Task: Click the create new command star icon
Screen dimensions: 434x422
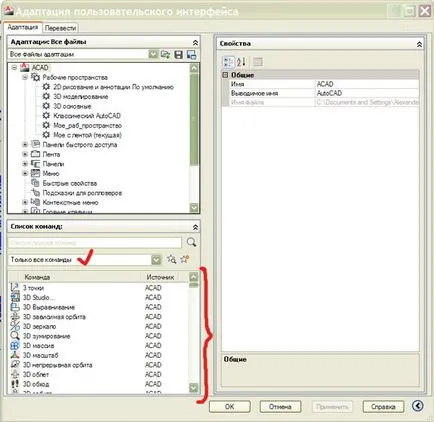Action: pyautogui.click(x=185, y=259)
